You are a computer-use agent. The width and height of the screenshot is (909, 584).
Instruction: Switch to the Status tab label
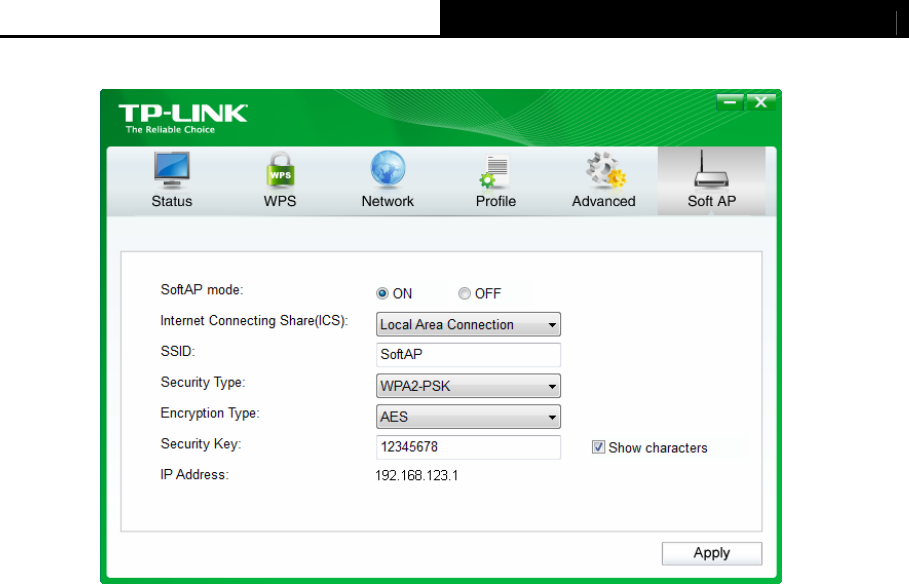172,201
